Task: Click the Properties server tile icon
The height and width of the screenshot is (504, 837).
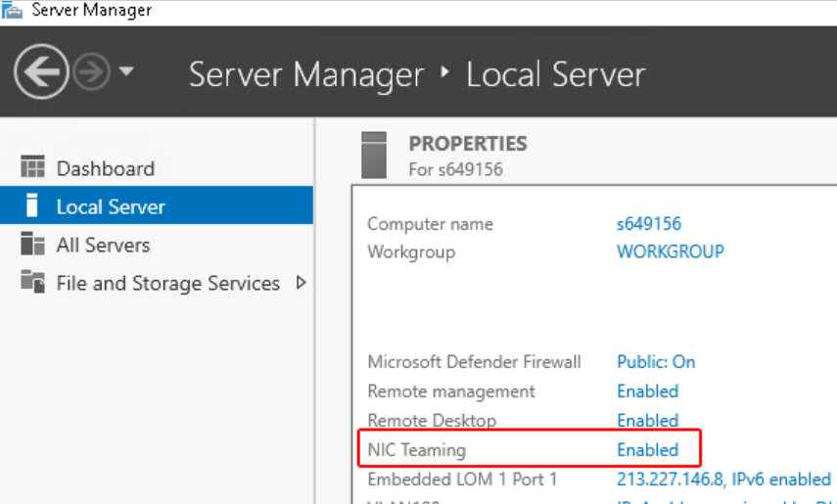Action: [375, 156]
